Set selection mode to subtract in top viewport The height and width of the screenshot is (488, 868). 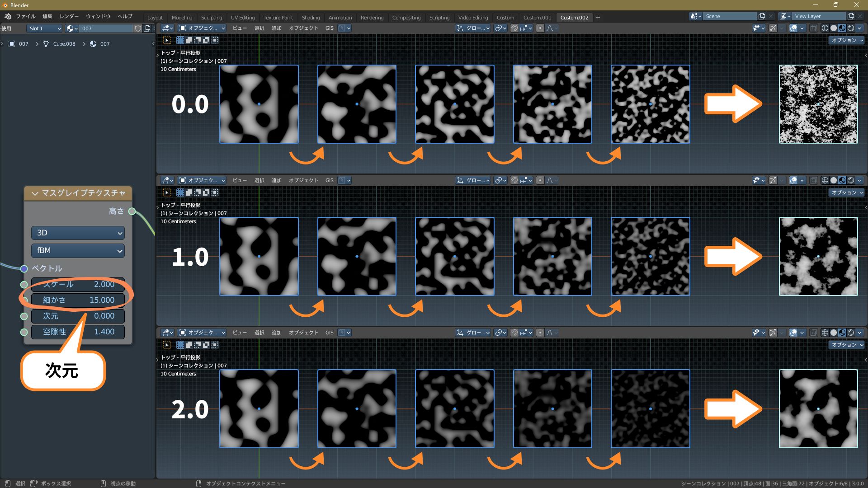pos(198,40)
